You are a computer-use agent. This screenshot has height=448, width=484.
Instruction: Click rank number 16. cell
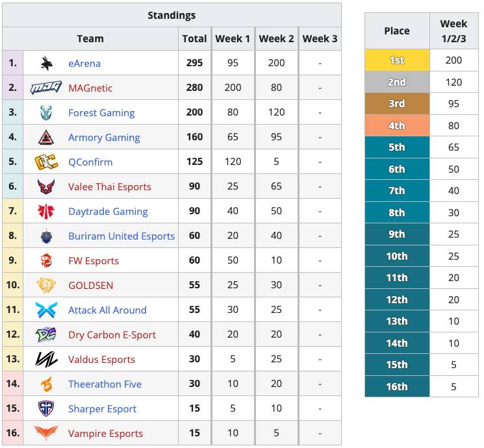(12, 433)
